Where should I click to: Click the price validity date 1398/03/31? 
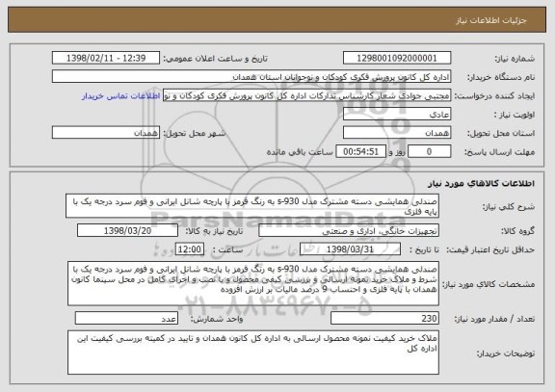pyautogui.click(x=350, y=249)
